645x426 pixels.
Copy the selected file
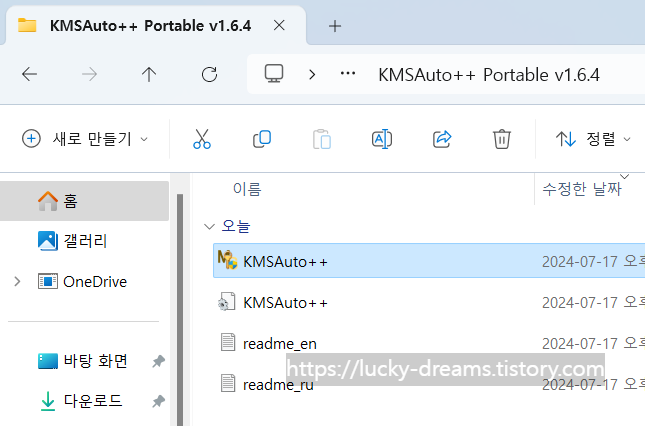coord(262,139)
